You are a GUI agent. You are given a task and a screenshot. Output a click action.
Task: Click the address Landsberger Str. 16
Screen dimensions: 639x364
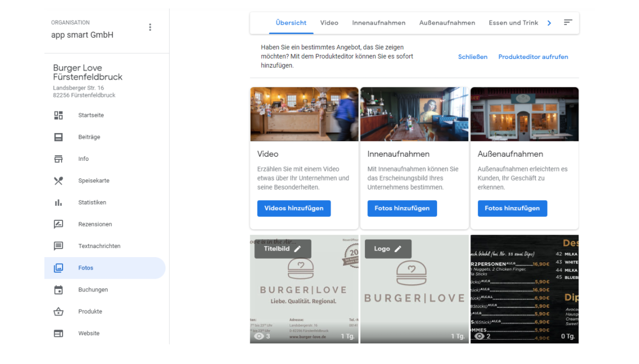pyautogui.click(x=79, y=88)
